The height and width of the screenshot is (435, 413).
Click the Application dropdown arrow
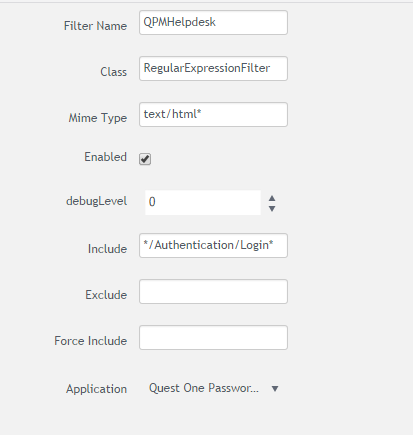(x=275, y=389)
